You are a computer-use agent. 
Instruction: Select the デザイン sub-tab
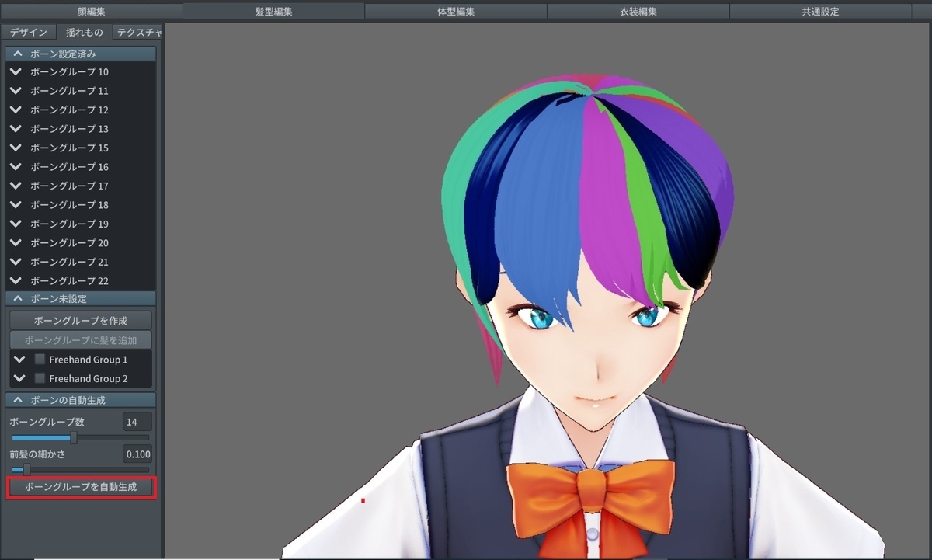[29, 33]
